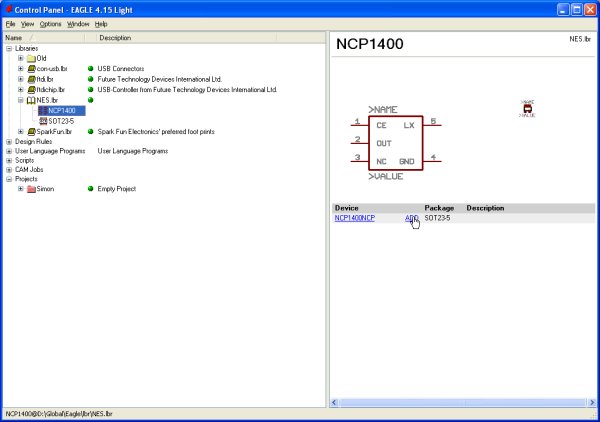Expand the con-usb.lbr library
This screenshot has width=600, height=422.
pyautogui.click(x=21, y=68)
